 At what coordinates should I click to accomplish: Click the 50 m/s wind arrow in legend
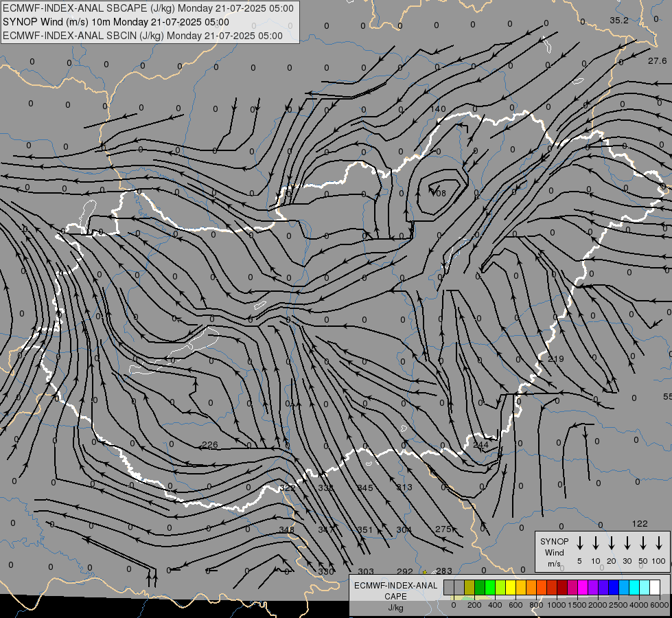643,542
